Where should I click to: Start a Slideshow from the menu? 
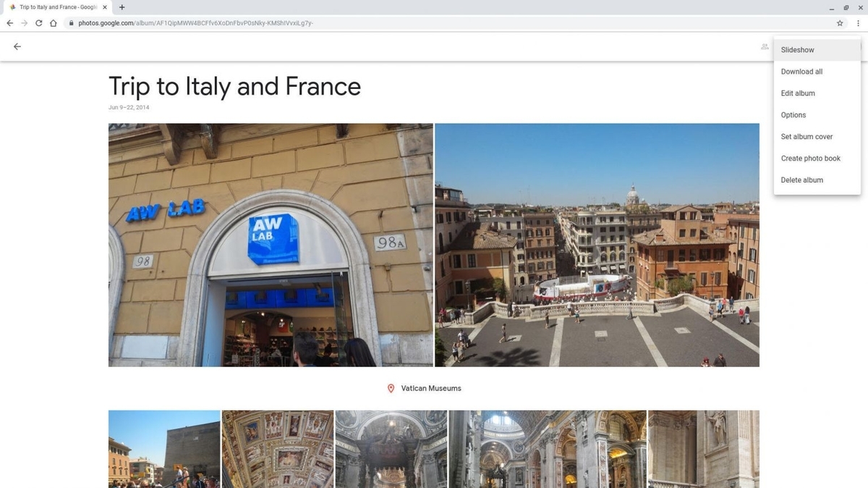[x=797, y=49]
